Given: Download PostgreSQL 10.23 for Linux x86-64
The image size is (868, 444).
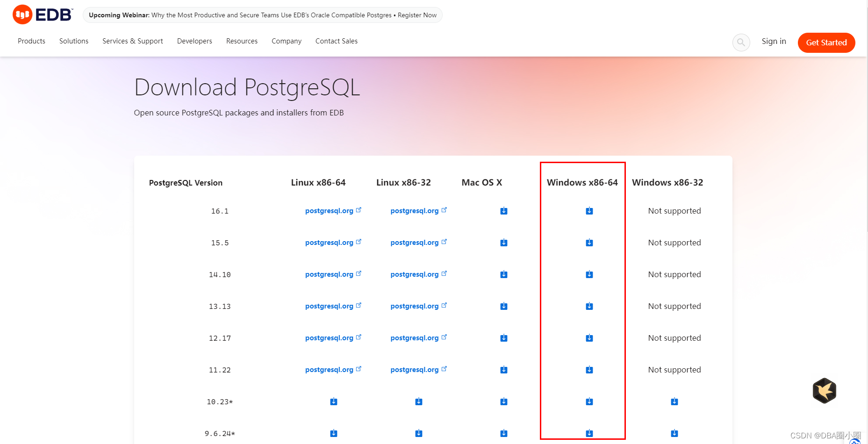Looking at the screenshot, I should pyautogui.click(x=334, y=401).
